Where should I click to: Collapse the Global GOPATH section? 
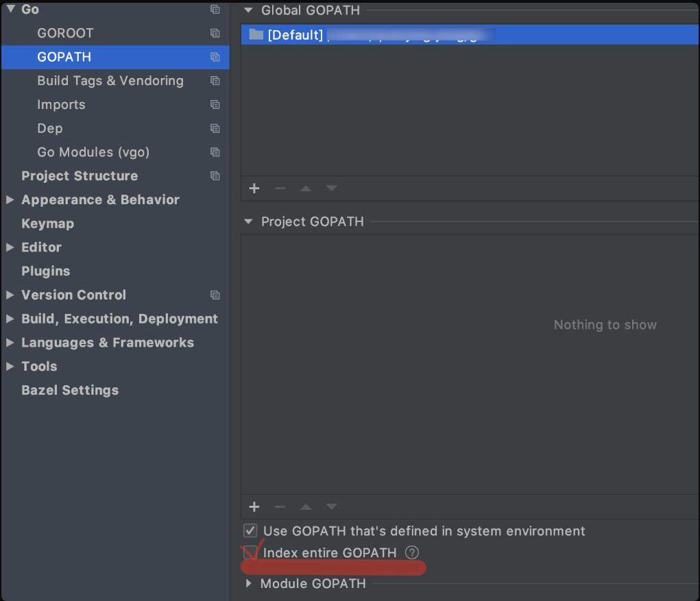pyautogui.click(x=249, y=10)
